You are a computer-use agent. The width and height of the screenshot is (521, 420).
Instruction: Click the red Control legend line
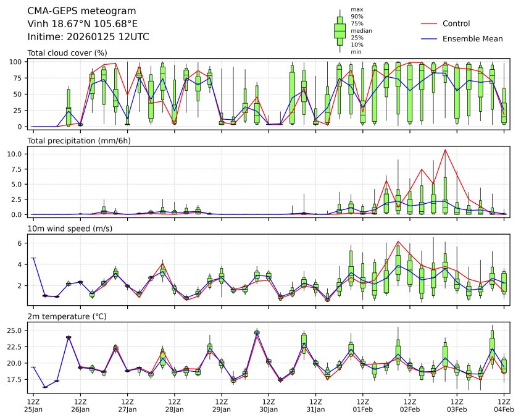coord(430,23)
